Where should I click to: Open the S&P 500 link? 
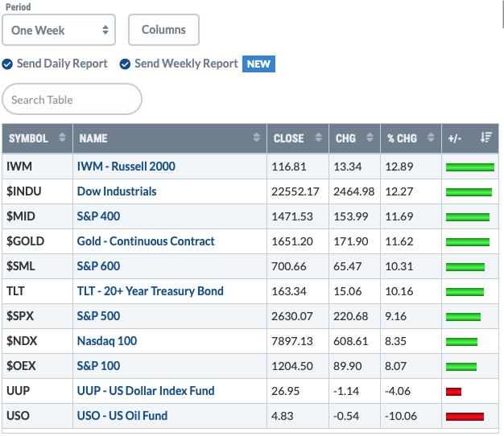click(98, 316)
